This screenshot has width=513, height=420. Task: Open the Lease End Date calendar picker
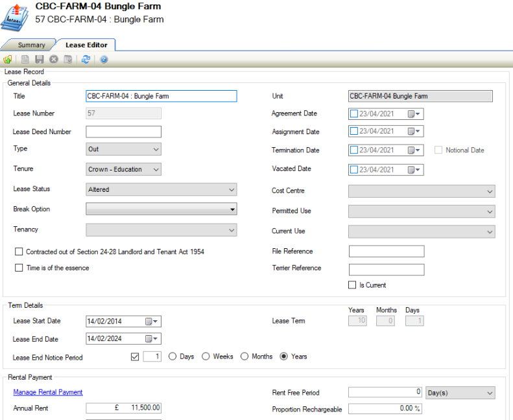tap(152, 339)
